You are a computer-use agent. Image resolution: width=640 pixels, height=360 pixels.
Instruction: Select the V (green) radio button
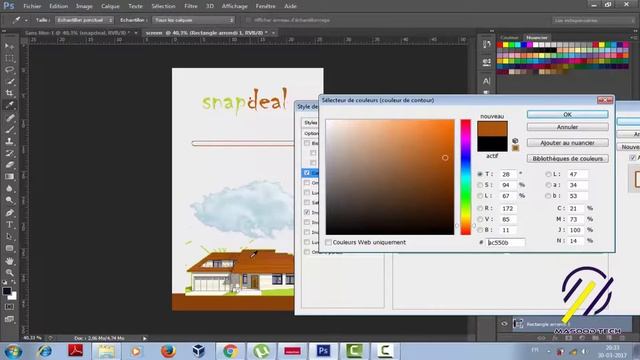(480, 219)
